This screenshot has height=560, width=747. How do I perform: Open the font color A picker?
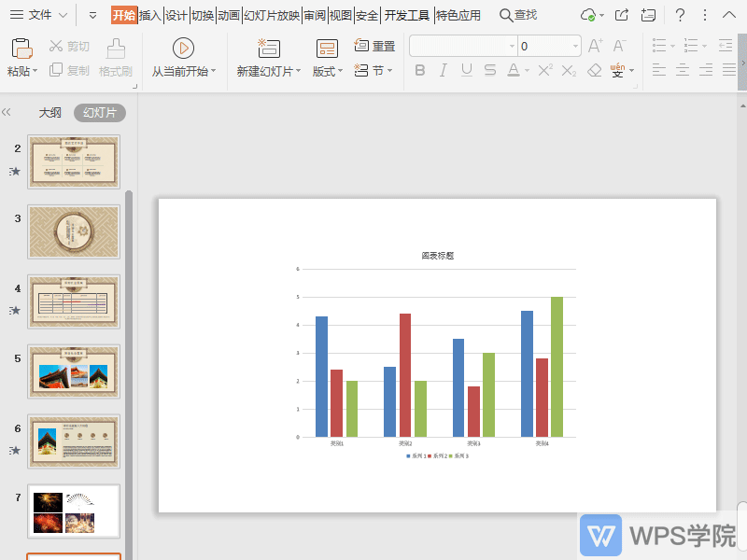click(x=513, y=71)
